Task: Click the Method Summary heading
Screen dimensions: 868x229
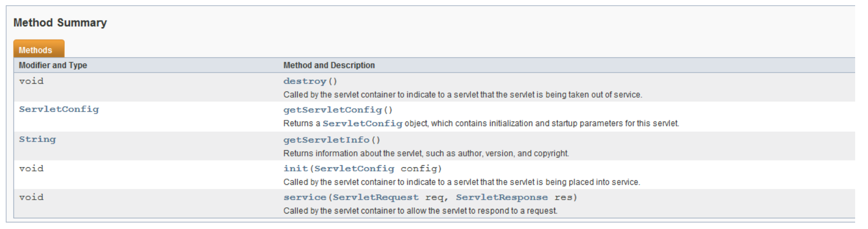Action: [x=60, y=23]
